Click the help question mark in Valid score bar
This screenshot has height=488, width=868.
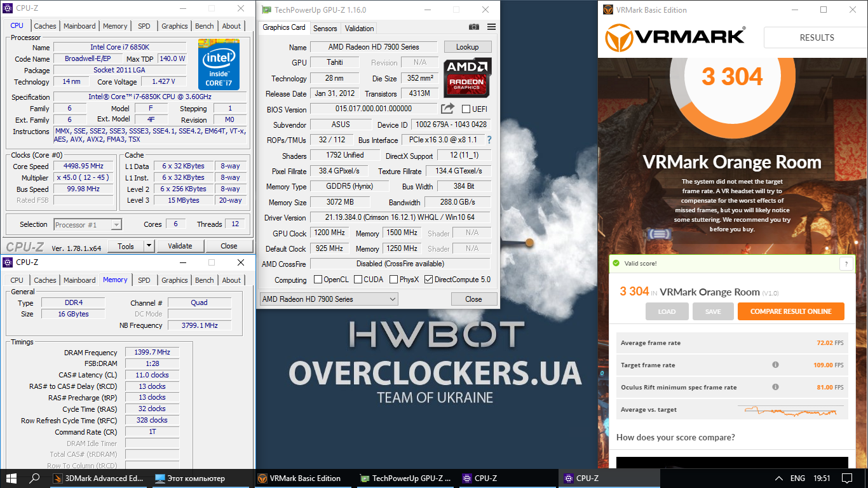coord(846,264)
